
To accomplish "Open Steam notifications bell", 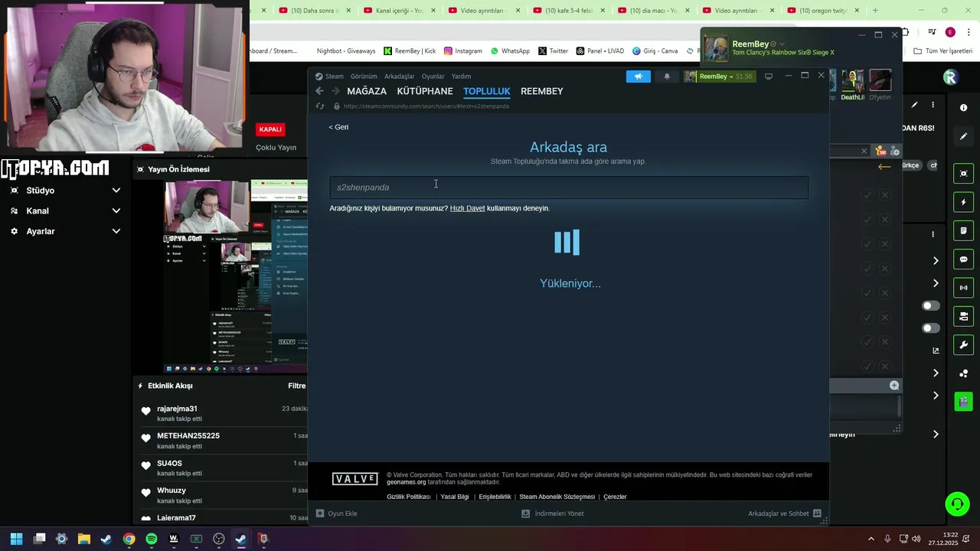I will (x=667, y=77).
